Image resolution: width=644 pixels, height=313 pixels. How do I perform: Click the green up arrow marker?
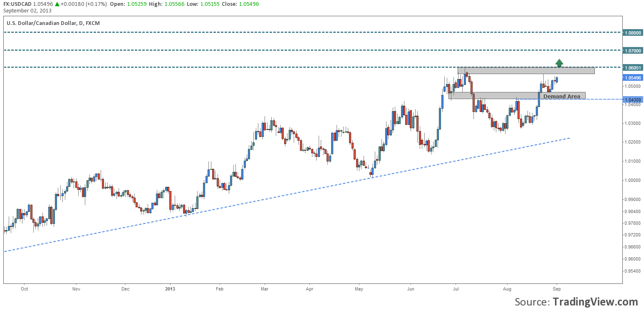tap(559, 63)
